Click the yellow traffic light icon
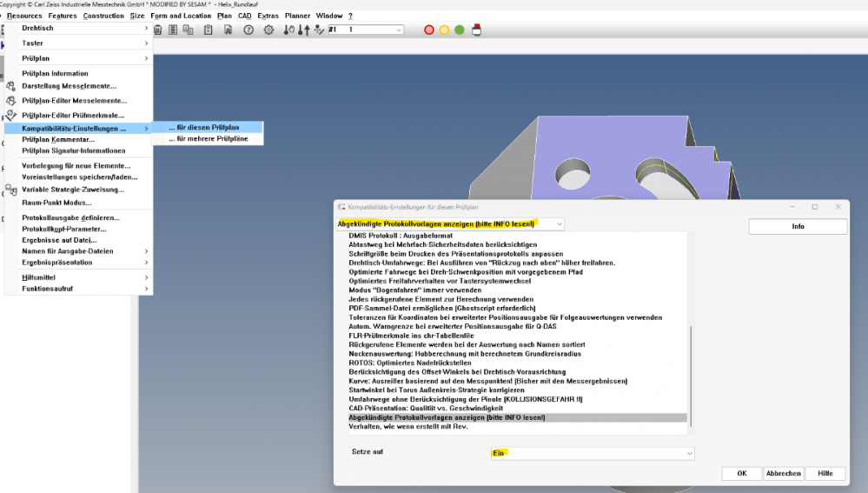Image resolution: width=868 pixels, height=493 pixels. pyautogui.click(x=444, y=30)
